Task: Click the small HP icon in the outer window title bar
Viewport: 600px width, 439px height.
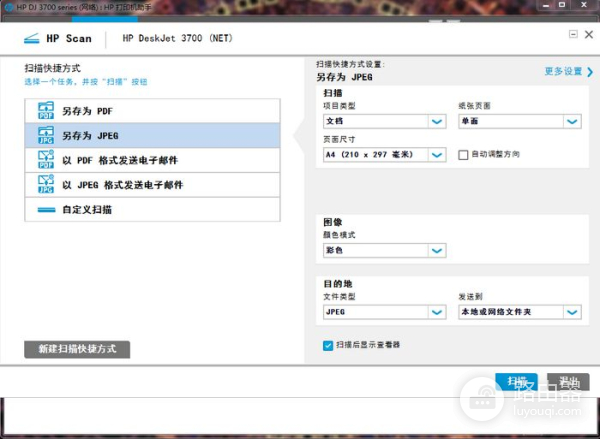Action: pos(9,7)
